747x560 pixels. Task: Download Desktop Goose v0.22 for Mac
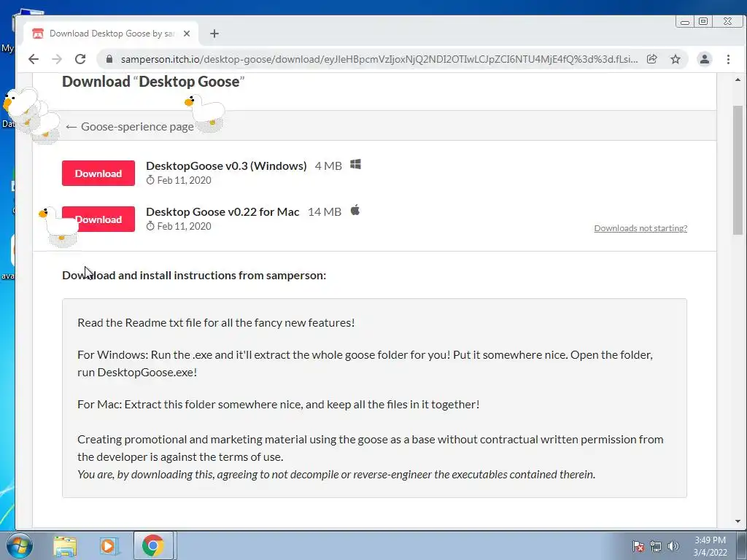click(98, 219)
